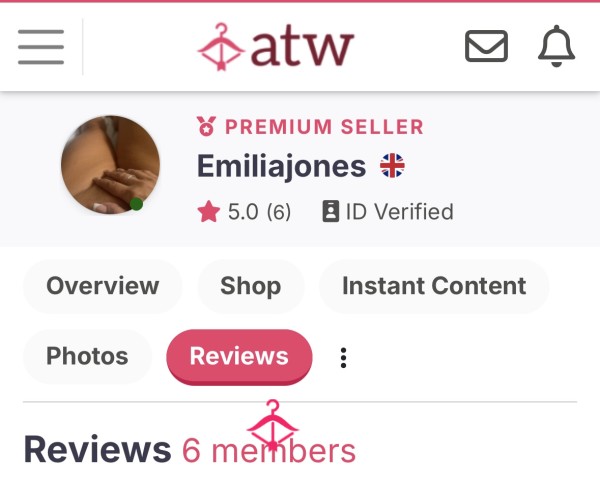Image resolution: width=600 pixels, height=480 pixels.
Task: Switch to the Photos tab
Action: click(87, 356)
